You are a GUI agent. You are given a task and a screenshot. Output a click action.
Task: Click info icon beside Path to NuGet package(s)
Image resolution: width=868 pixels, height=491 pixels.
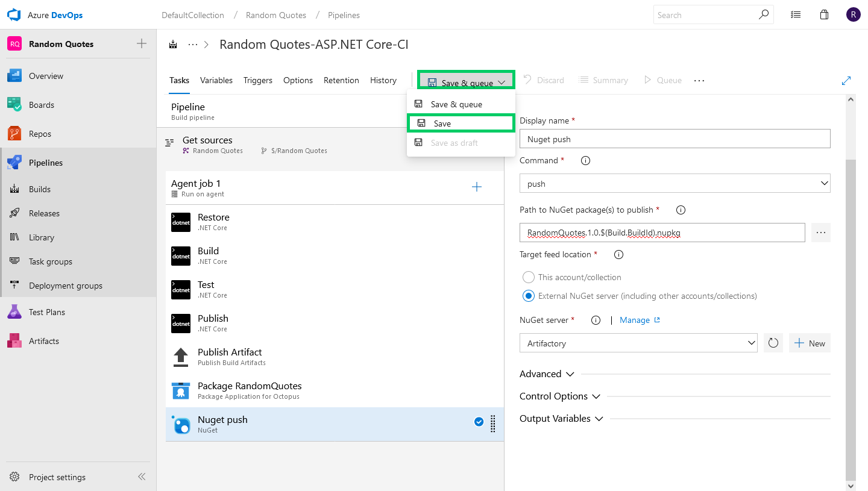(681, 210)
